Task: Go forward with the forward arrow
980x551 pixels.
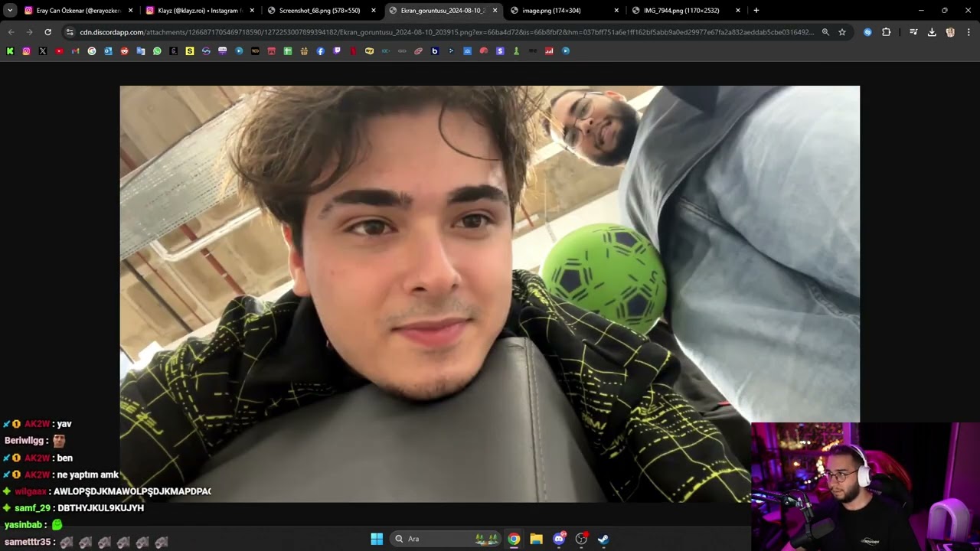Action: [29, 32]
